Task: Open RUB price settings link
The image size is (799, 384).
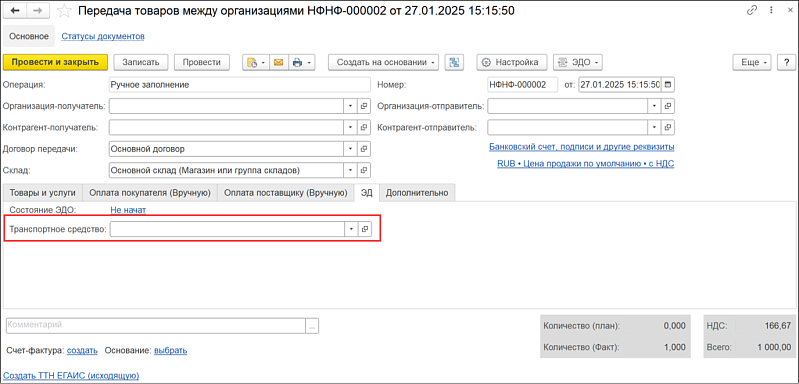Action: click(x=585, y=163)
